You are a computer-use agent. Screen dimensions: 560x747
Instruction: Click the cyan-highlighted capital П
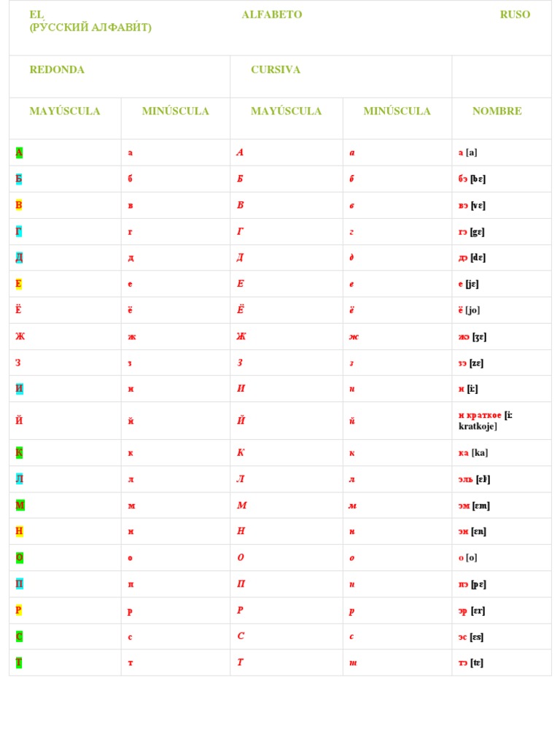tap(20, 584)
